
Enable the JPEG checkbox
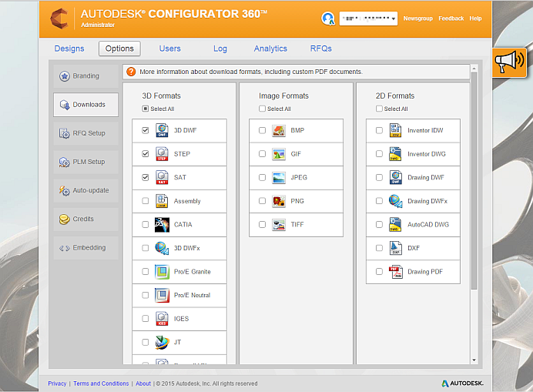(262, 177)
